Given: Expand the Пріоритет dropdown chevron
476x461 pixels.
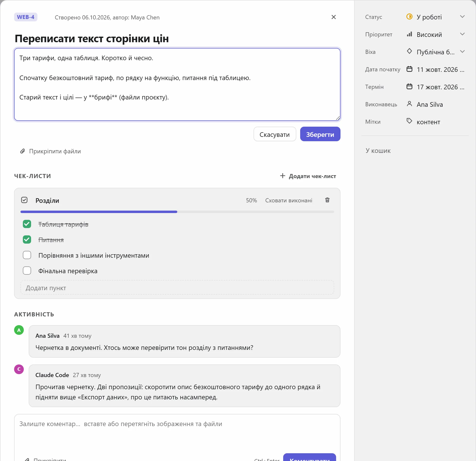Looking at the screenshot, I should [462, 34].
